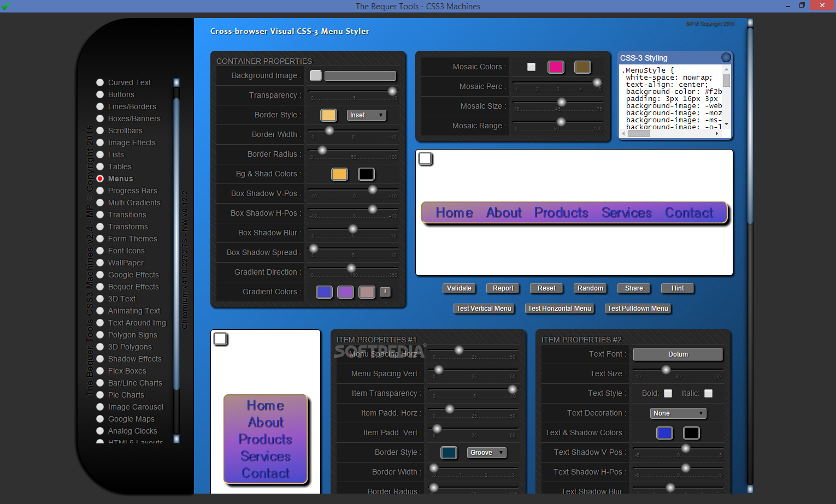
Task: Click Test Pulldown Menu button
Action: click(638, 309)
